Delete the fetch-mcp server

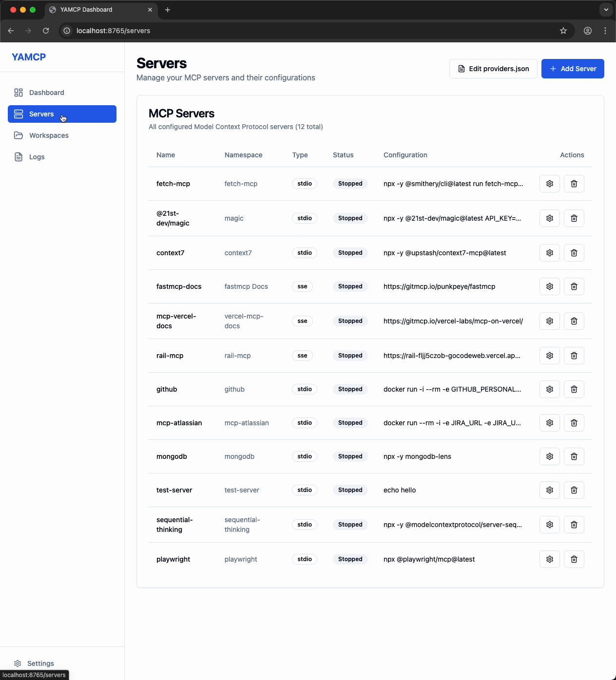[x=574, y=184]
